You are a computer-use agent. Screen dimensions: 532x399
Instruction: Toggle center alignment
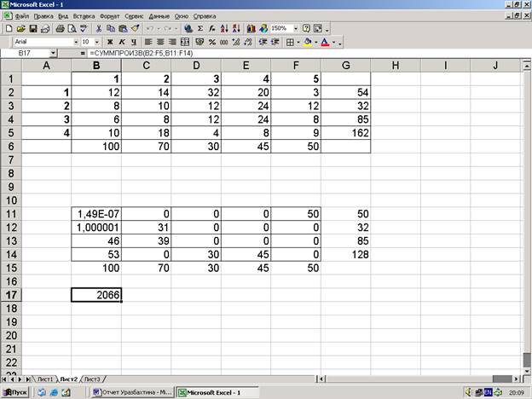click(160, 42)
